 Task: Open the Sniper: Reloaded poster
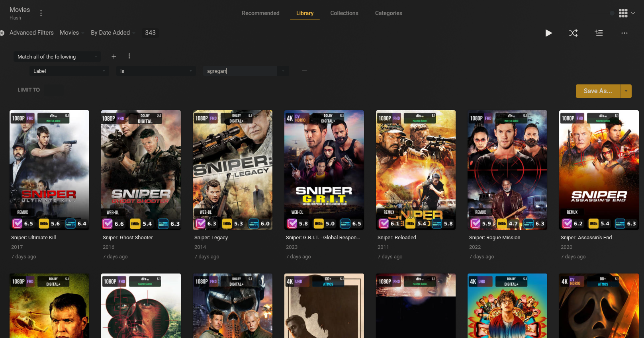pyautogui.click(x=416, y=170)
